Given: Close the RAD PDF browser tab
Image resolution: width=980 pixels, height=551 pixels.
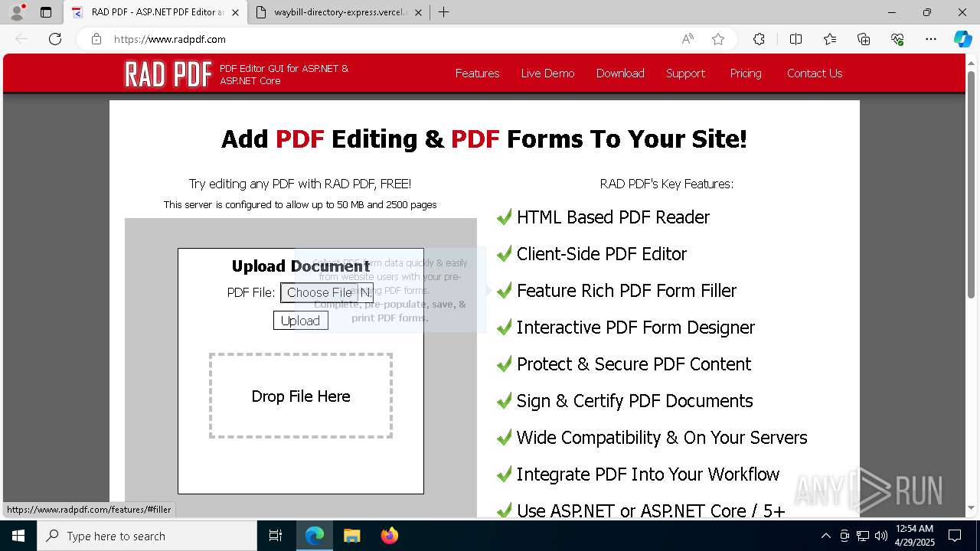Looking at the screenshot, I should point(235,12).
